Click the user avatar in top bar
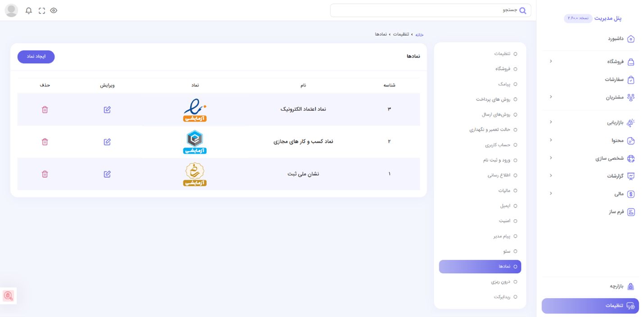The height and width of the screenshot is (317, 644). pos(11,10)
